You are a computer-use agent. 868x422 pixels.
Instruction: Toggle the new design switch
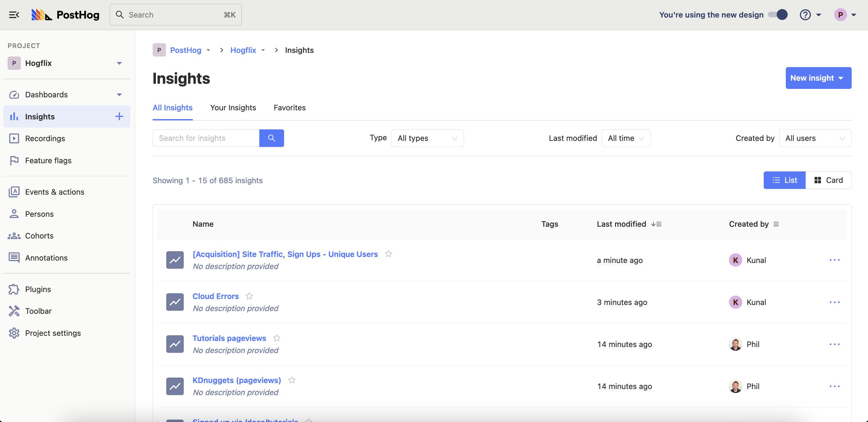(x=778, y=15)
